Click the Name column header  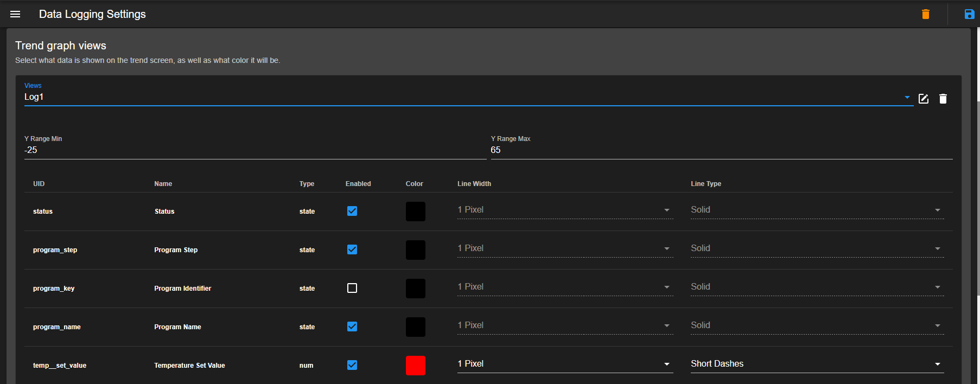pyautogui.click(x=163, y=184)
